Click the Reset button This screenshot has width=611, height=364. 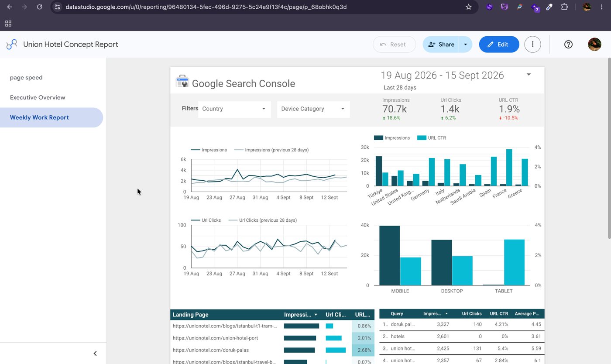pos(394,45)
